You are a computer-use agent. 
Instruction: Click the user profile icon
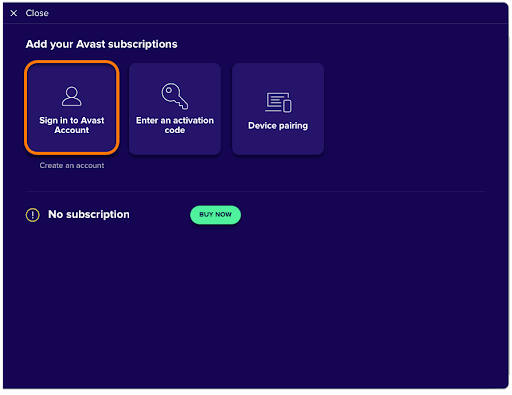coord(72,96)
